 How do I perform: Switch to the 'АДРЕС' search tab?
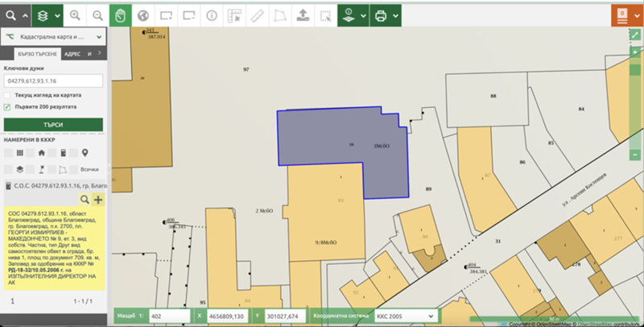click(x=72, y=54)
